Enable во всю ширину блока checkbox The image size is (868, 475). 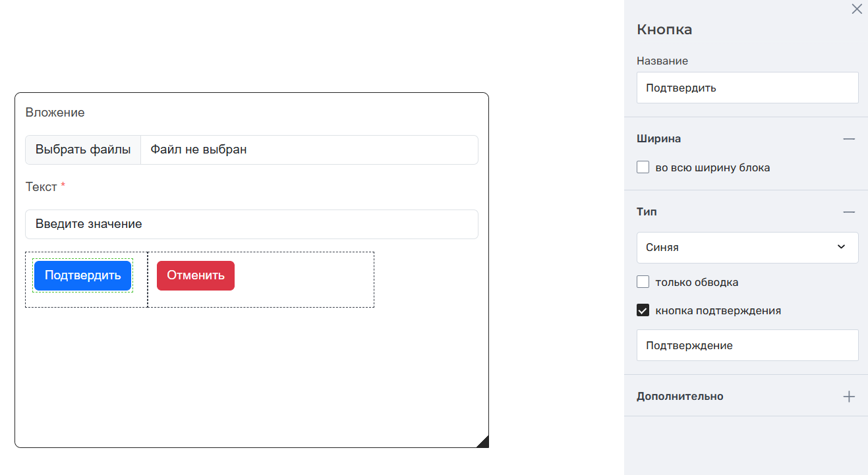(643, 167)
